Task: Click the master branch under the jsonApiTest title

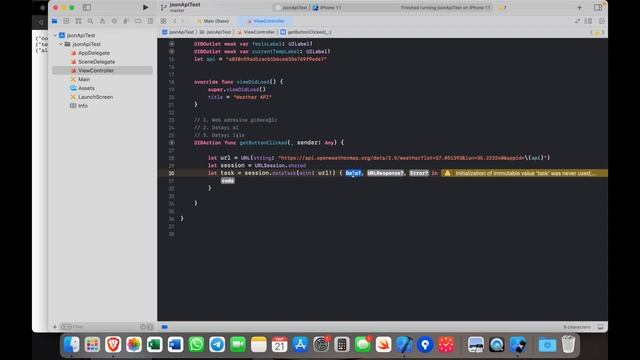Action: coord(177,11)
